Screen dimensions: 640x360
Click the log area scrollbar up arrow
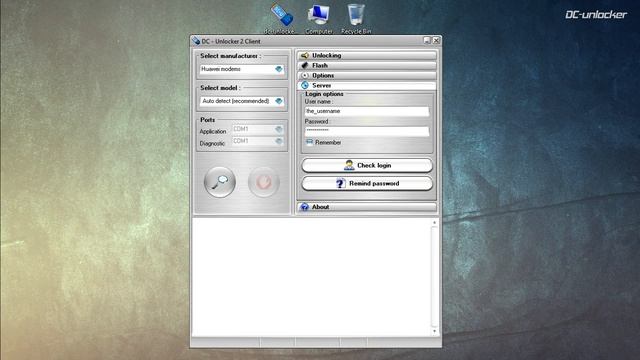(x=434, y=223)
